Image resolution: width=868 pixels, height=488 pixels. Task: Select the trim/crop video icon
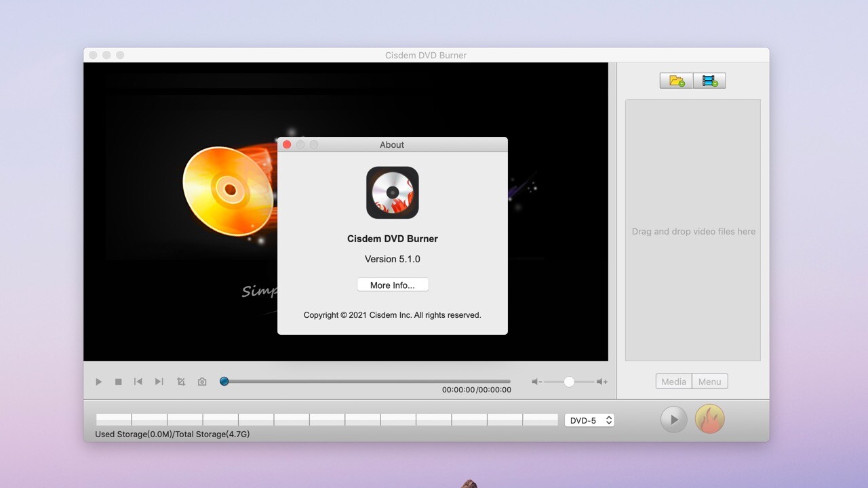pos(180,382)
